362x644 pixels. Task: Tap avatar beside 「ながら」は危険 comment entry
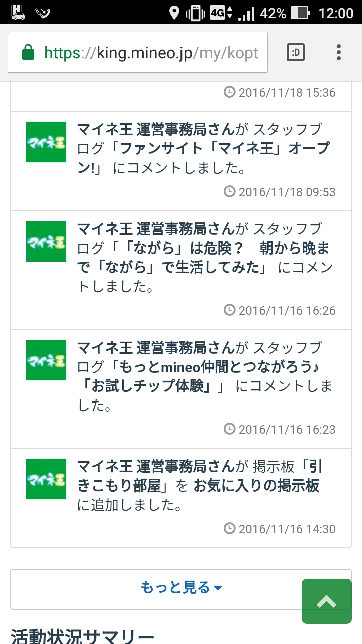click(x=46, y=242)
